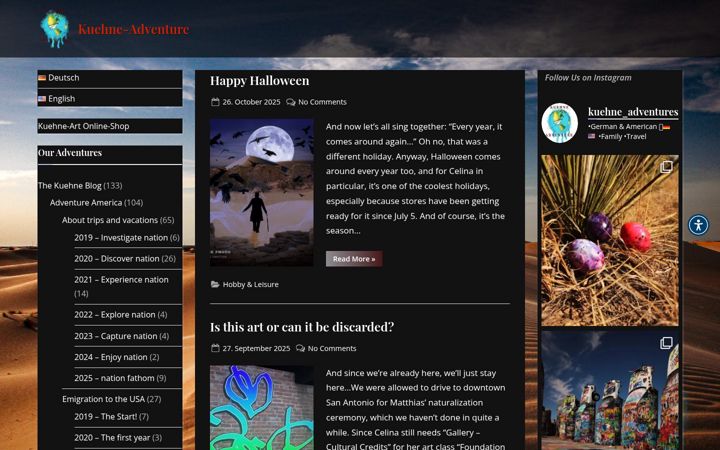The height and width of the screenshot is (450, 720).
Task: Open About trips and vacations category
Action: (x=110, y=220)
